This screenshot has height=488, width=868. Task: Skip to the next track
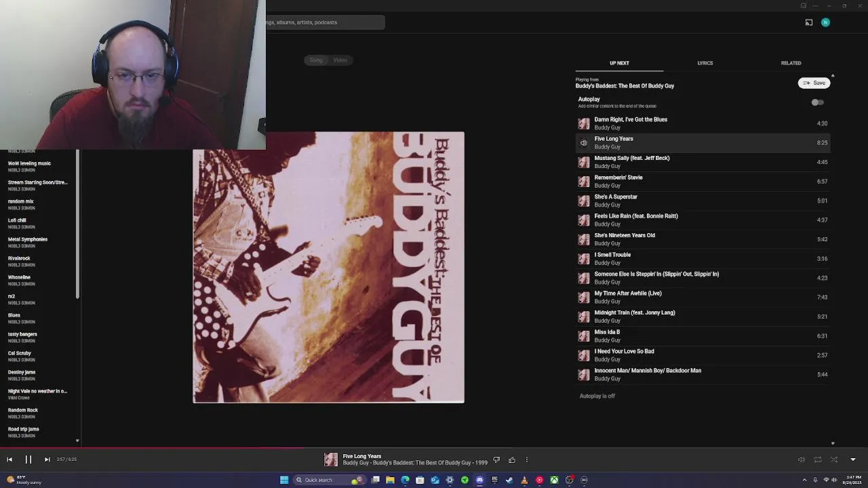tap(47, 460)
